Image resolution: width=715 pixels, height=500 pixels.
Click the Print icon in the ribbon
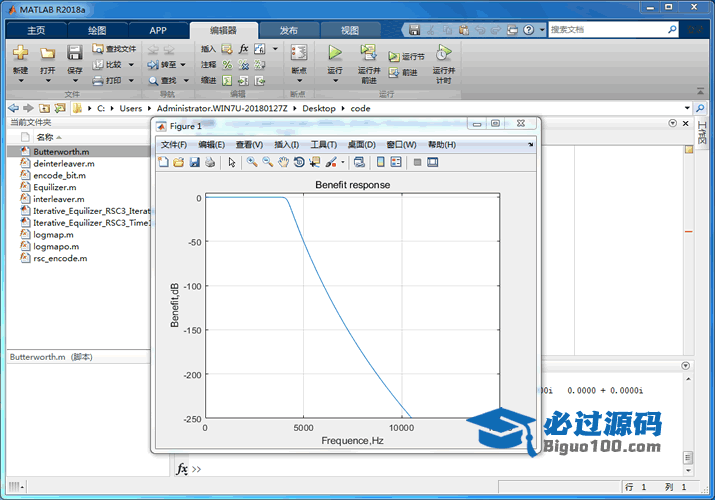point(98,81)
